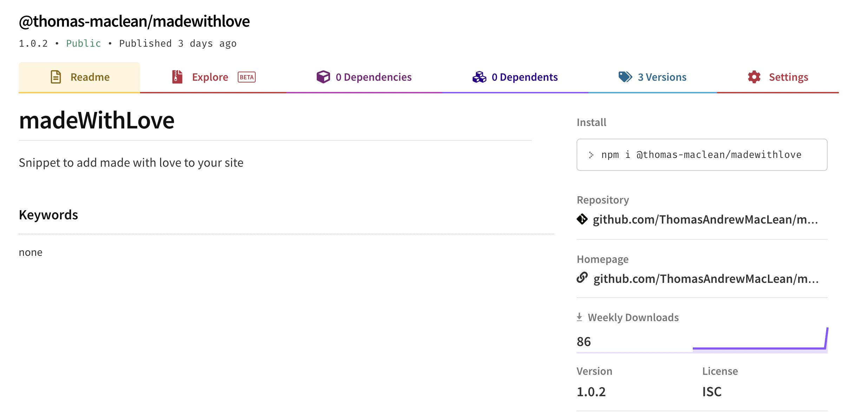
Task: Open the 3 Versions tab
Action: [x=652, y=77]
